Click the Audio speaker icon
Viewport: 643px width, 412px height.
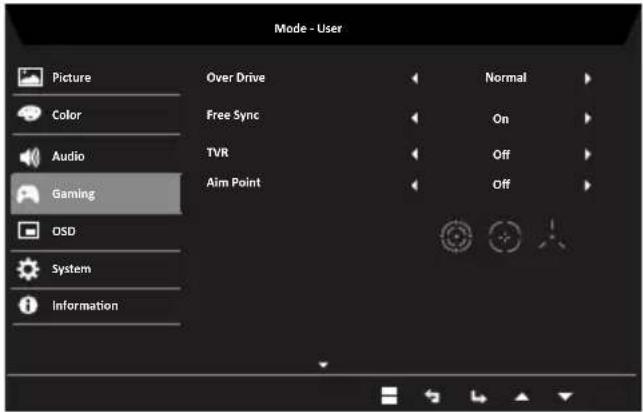30,157
